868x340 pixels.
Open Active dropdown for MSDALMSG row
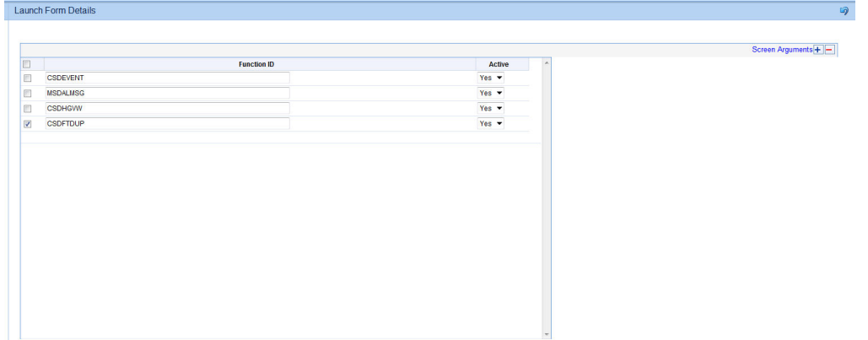tap(491, 93)
